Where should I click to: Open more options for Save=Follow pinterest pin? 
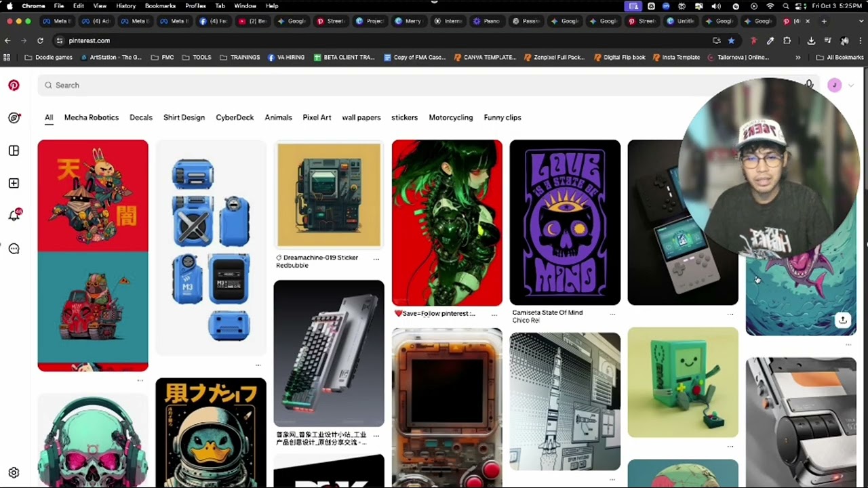click(x=494, y=314)
